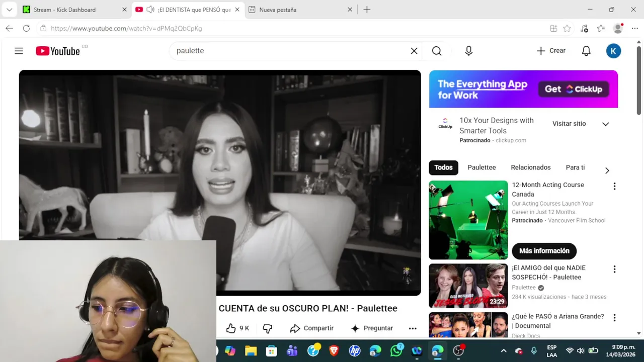Viewport: 644px width, 362px height.
Task: Open Microsoft Teams from taskbar
Action: point(292,350)
